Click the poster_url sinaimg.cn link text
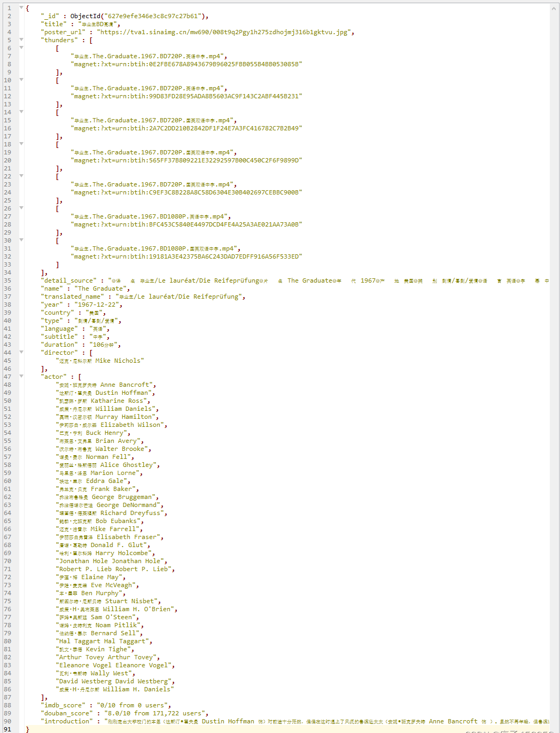This screenshot has width=560, height=733. click(223, 32)
